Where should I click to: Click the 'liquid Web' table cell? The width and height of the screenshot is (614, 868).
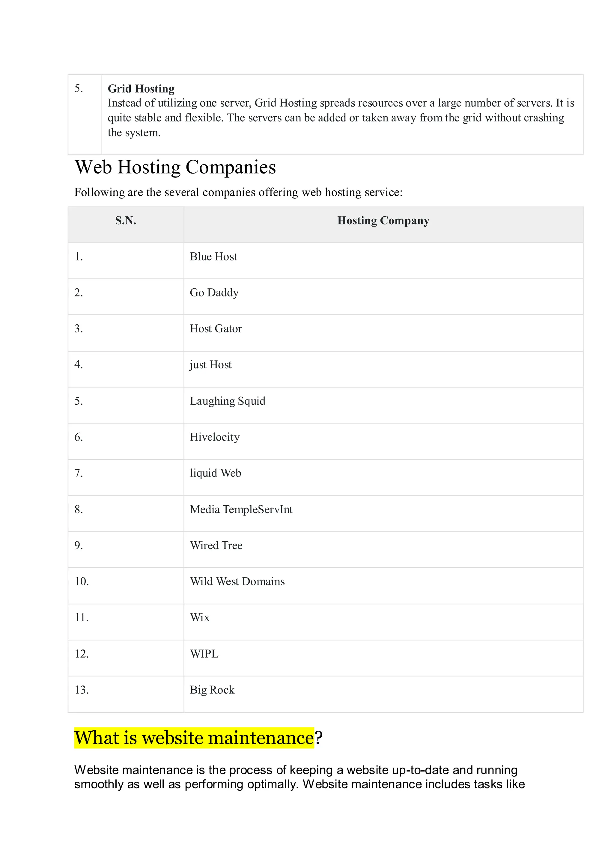215,473
